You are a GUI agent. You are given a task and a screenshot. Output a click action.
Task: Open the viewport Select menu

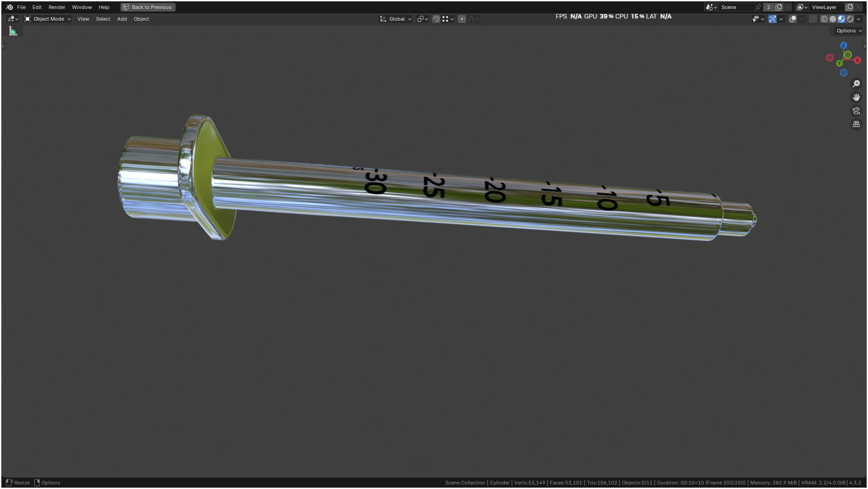coord(103,19)
